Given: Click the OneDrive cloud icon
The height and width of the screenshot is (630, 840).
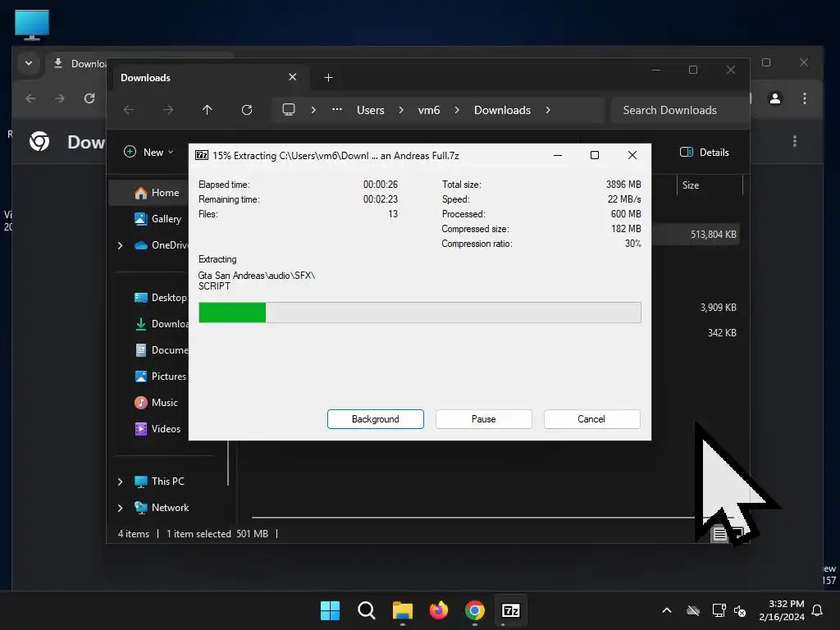Looking at the screenshot, I should coord(141,245).
